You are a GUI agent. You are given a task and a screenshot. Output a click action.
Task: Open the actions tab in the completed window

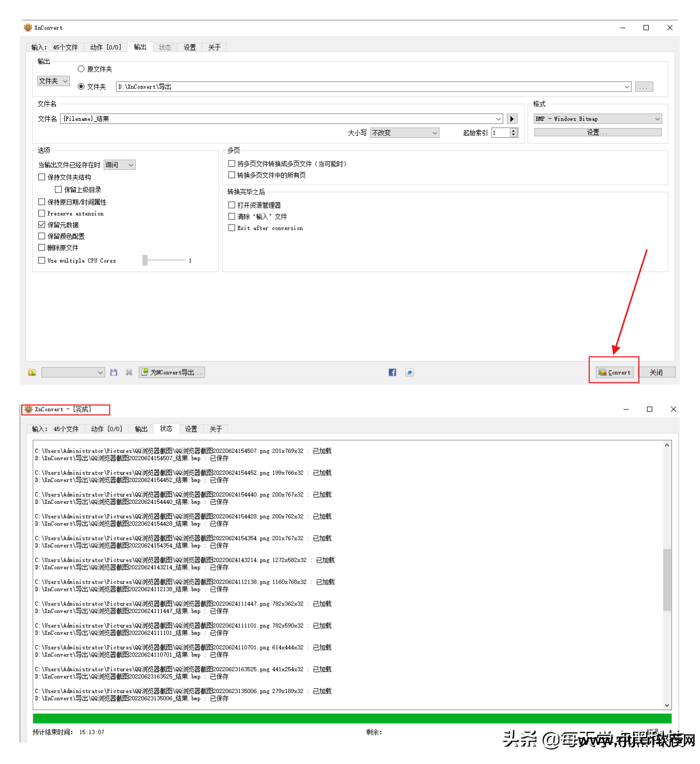tap(107, 429)
